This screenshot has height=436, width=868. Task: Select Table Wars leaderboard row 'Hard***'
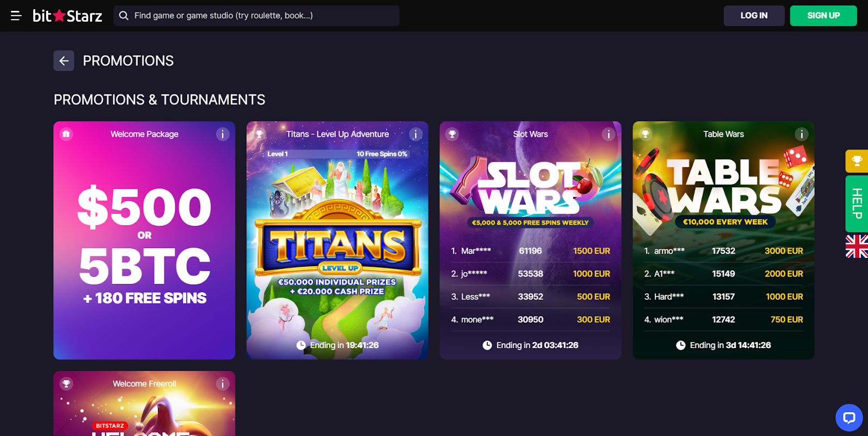[724, 296]
